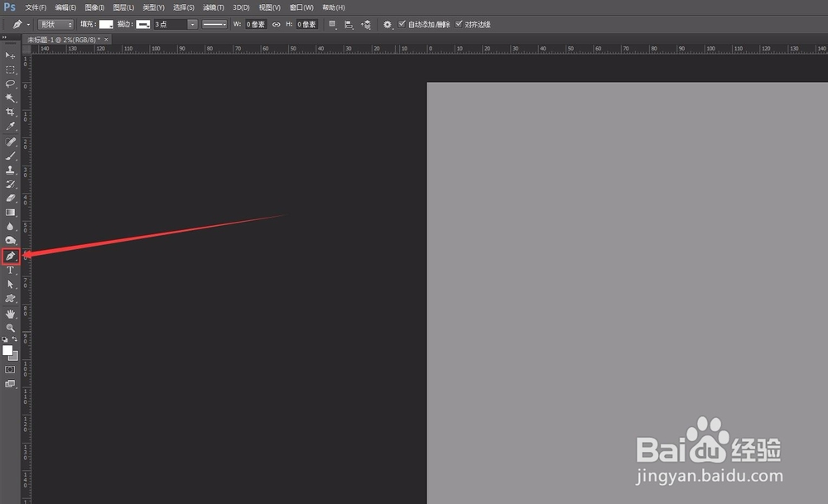Click the 3 点 stroke width field

coord(170,24)
